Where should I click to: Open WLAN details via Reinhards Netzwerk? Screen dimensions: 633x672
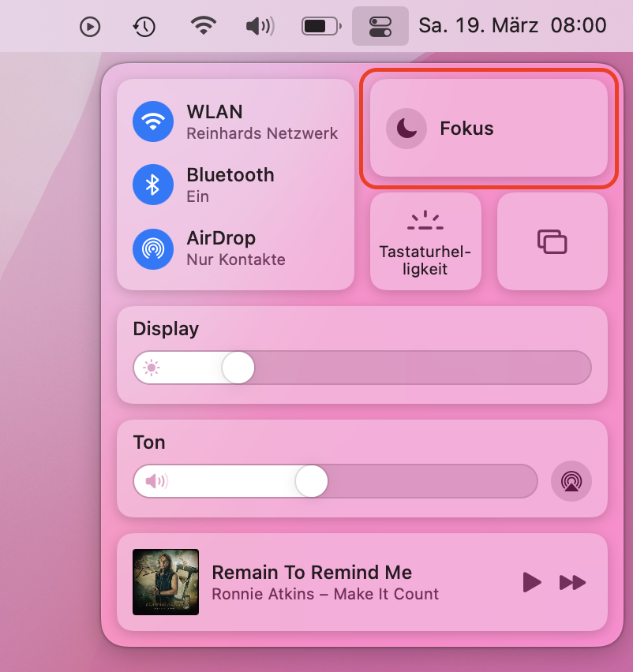[262, 133]
